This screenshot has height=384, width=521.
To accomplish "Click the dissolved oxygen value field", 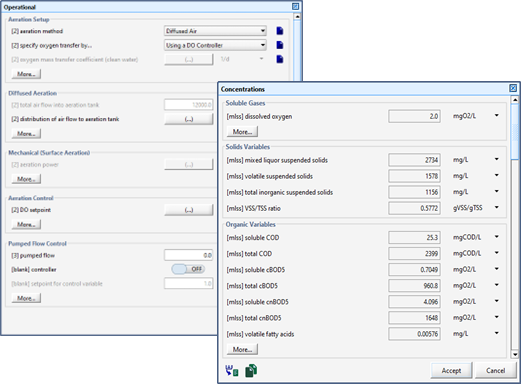I will pos(414,116).
